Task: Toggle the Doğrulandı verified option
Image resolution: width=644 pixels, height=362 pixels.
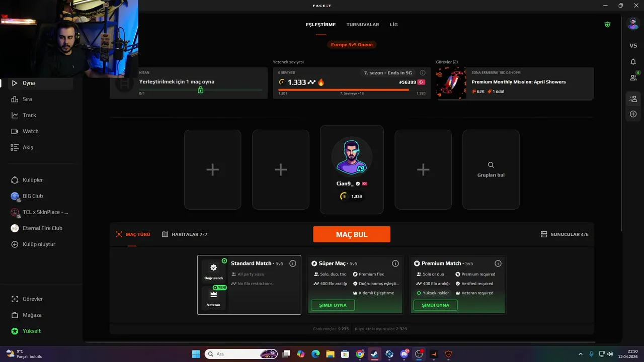Action: click(213, 271)
